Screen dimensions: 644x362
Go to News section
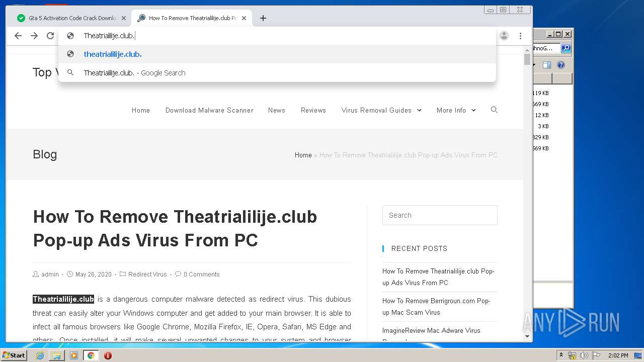coord(277,110)
